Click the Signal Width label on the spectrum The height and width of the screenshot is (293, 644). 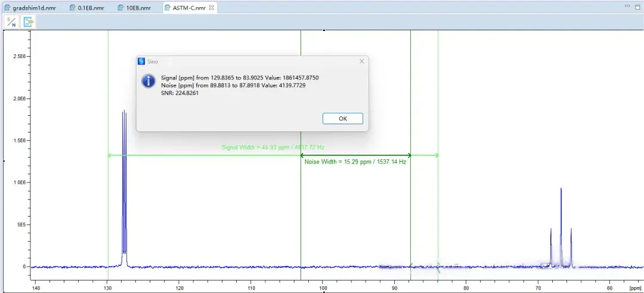pyautogui.click(x=273, y=147)
